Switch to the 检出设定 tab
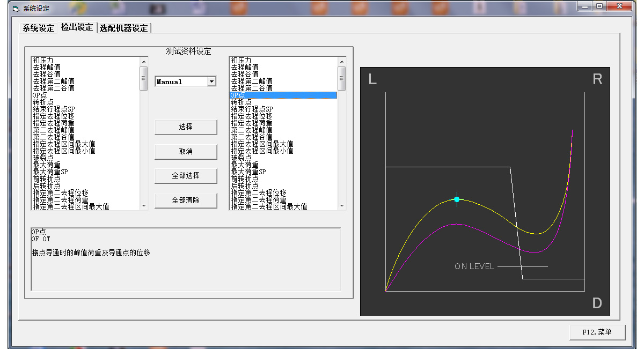This screenshot has height=349, width=644. click(x=77, y=27)
